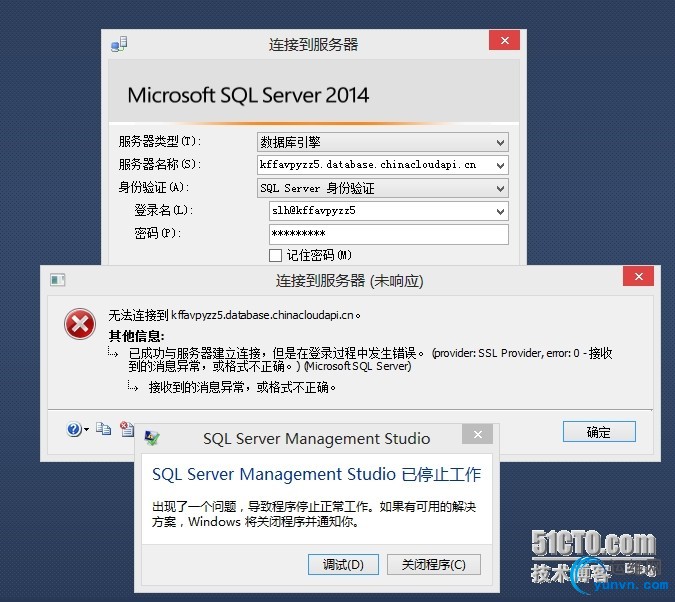This screenshot has height=602, width=675.
Task: Click the 身份验证(A) label
Action: [154, 187]
